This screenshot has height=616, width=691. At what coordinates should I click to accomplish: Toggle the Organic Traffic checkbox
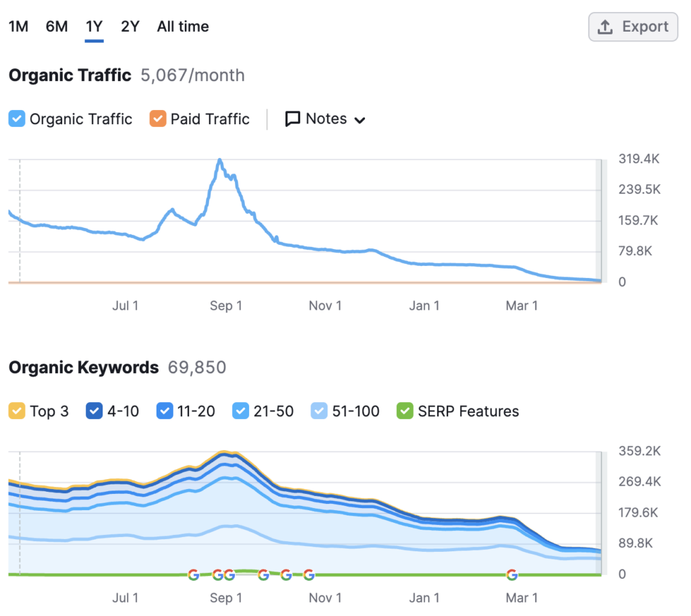16,119
